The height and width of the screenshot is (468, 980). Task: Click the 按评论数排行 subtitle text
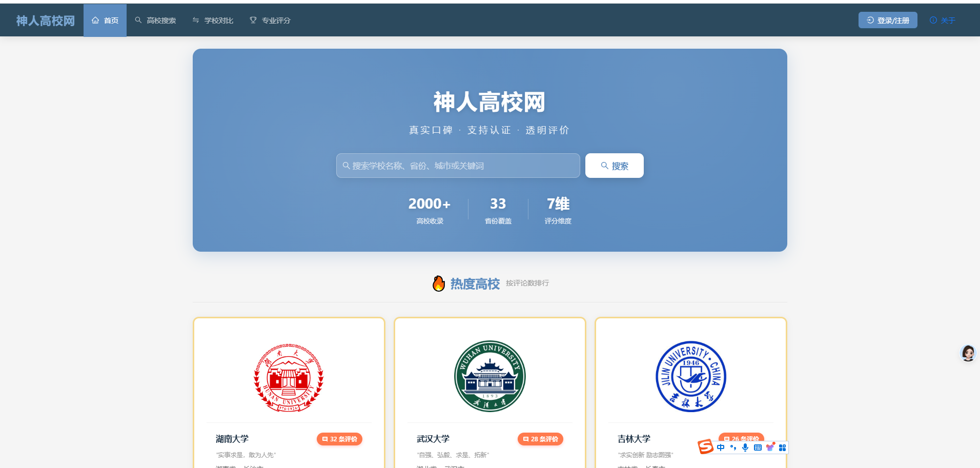527,283
